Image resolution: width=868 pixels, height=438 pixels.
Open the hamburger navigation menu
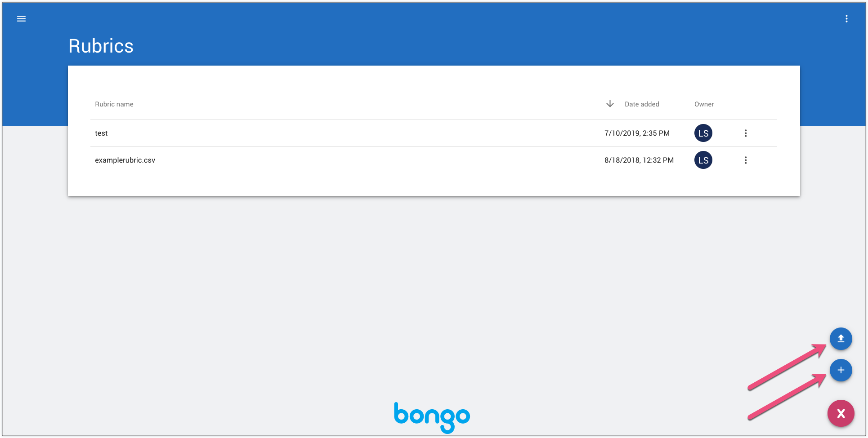(x=21, y=19)
